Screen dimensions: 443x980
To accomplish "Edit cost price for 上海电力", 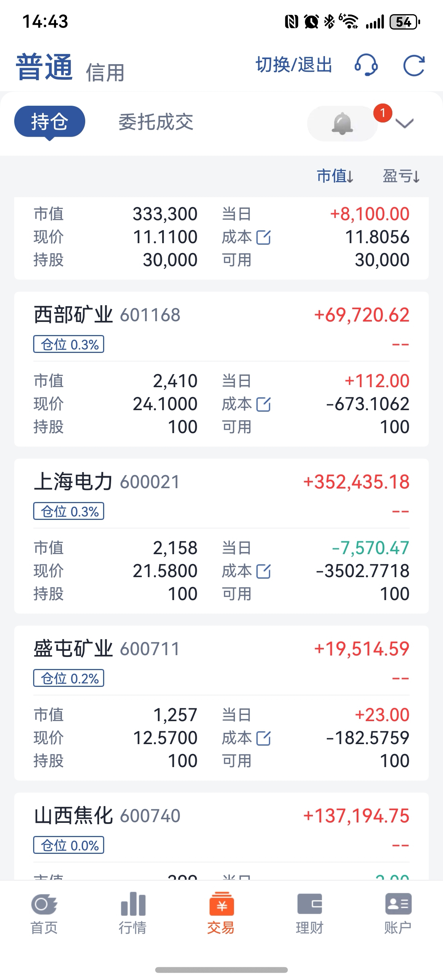I will click(263, 571).
